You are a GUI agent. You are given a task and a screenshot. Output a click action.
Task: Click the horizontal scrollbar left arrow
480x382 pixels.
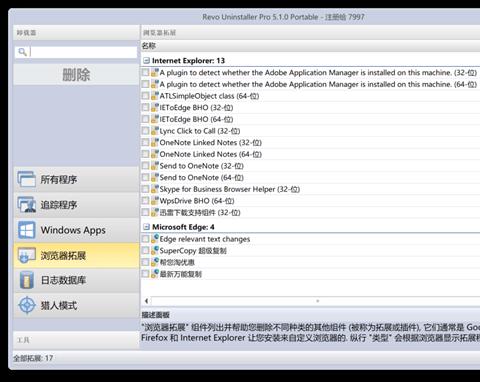click(146, 301)
